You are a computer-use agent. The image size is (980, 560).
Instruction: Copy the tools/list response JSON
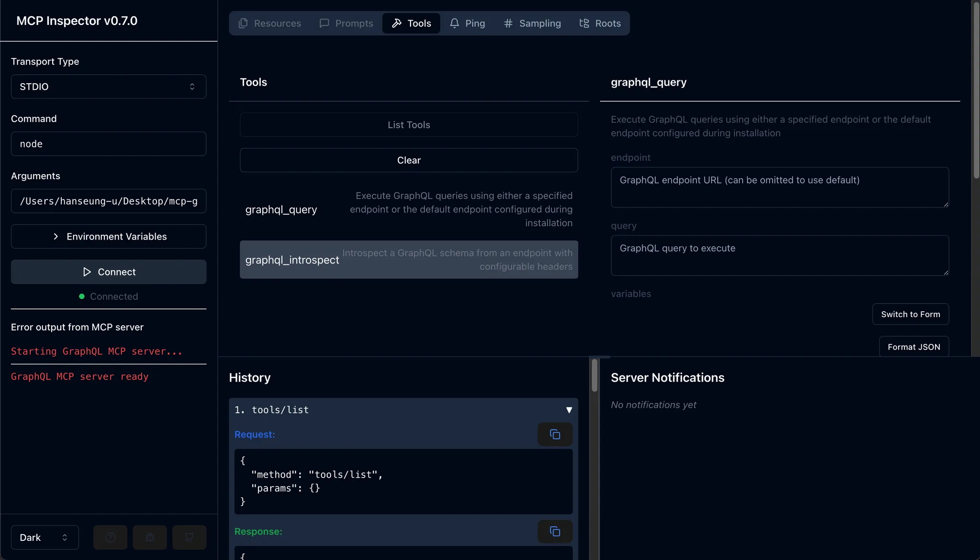(x=555, y=531)
